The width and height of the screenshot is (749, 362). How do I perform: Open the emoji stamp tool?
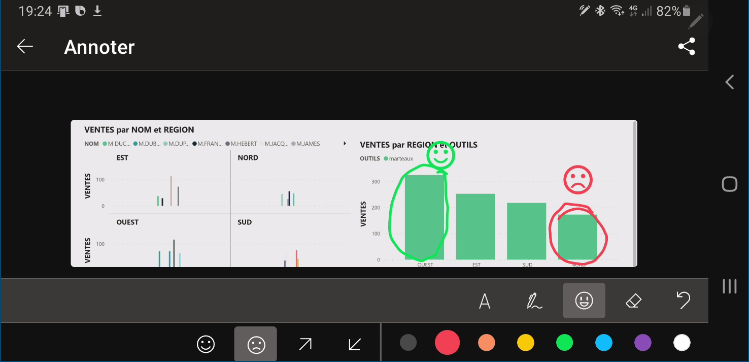(584, 301)
